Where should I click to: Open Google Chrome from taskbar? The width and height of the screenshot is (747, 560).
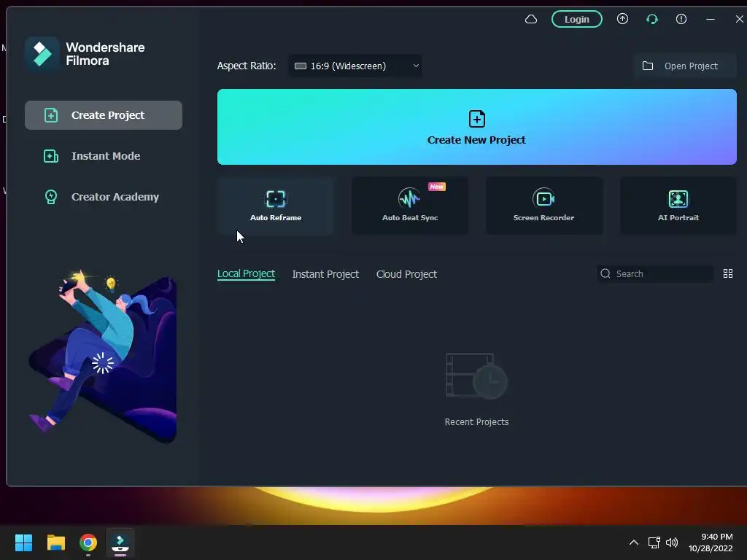click(x=88, y=542)
